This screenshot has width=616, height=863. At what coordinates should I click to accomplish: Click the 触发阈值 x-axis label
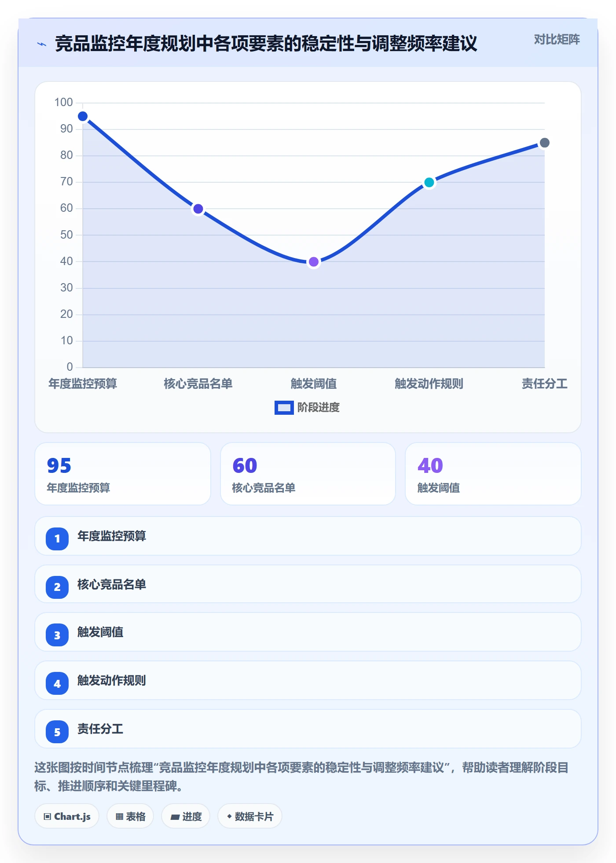314,384
